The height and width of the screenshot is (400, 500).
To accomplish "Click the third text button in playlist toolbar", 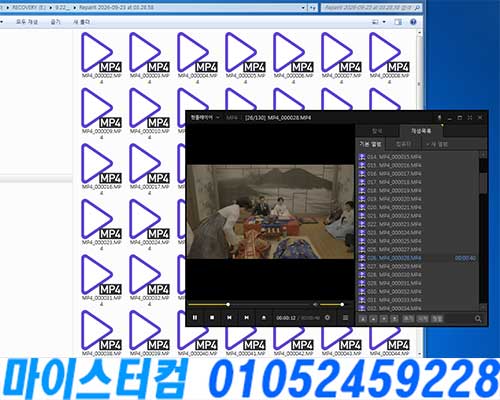I will click(437, 319).
